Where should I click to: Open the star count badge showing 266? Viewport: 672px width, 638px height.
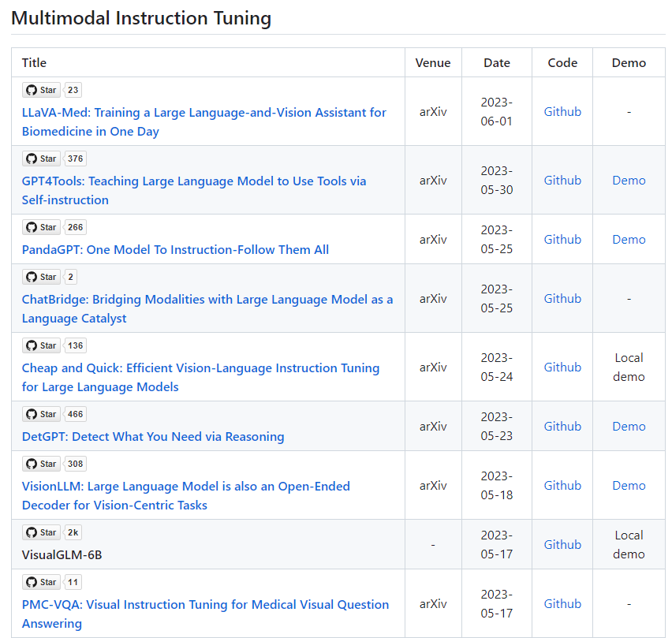coord(75,227)
